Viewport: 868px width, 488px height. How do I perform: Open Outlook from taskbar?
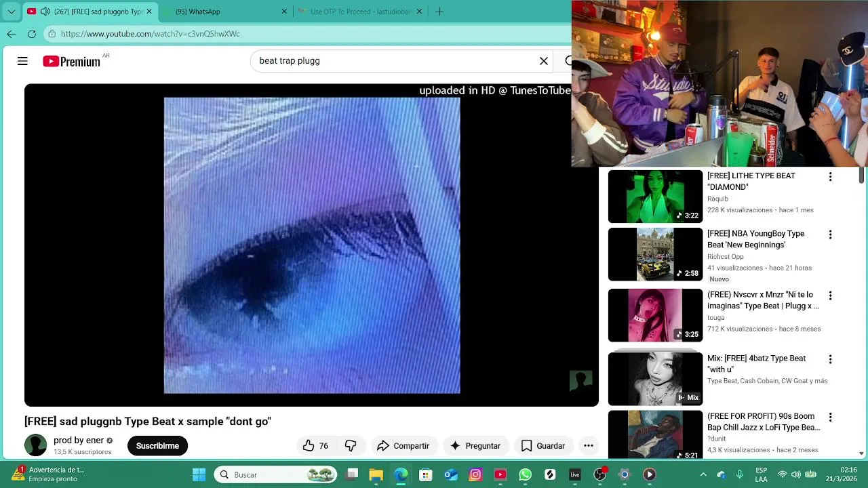click(450, 474)
